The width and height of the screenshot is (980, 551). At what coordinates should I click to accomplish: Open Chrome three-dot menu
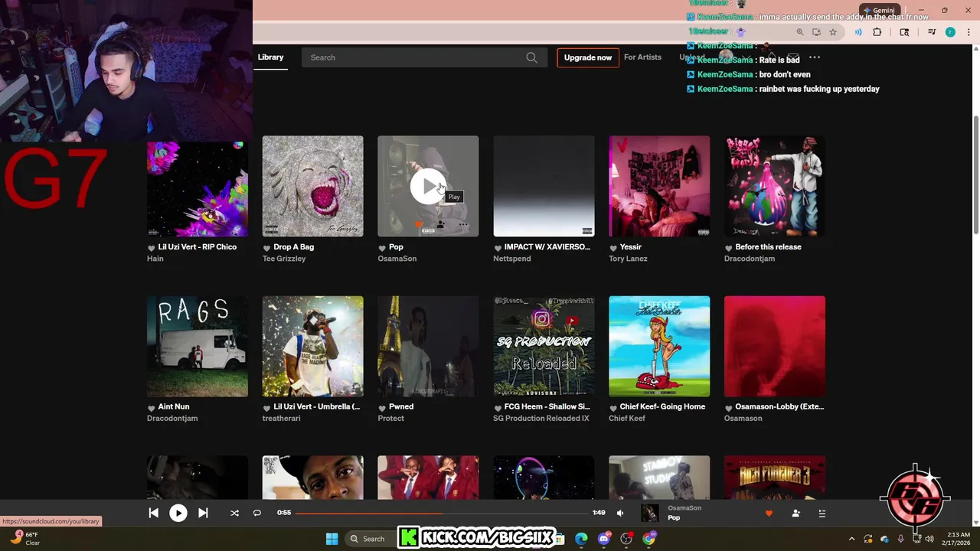point(969,32)
